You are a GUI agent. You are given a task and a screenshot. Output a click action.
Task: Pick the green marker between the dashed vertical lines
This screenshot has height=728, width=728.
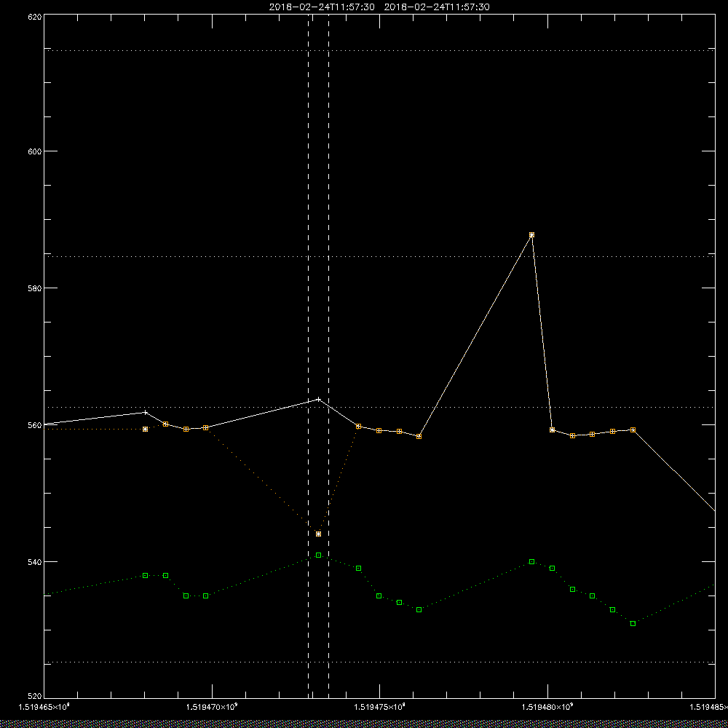318,555
